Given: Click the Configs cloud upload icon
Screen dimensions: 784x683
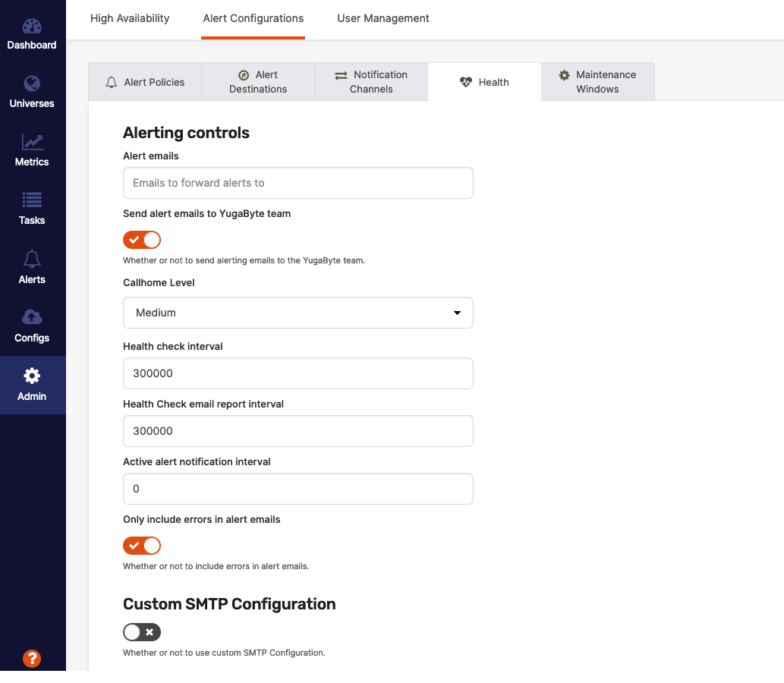Looking at the screenshot, I should pos(32,317).
